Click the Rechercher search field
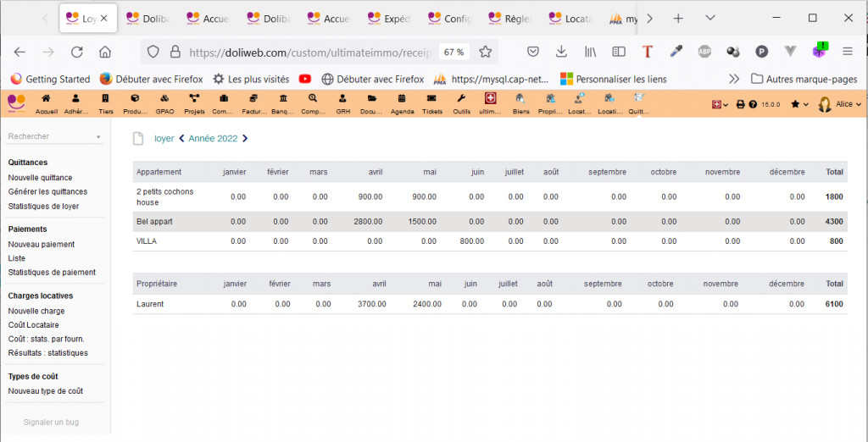 point(51,136)
